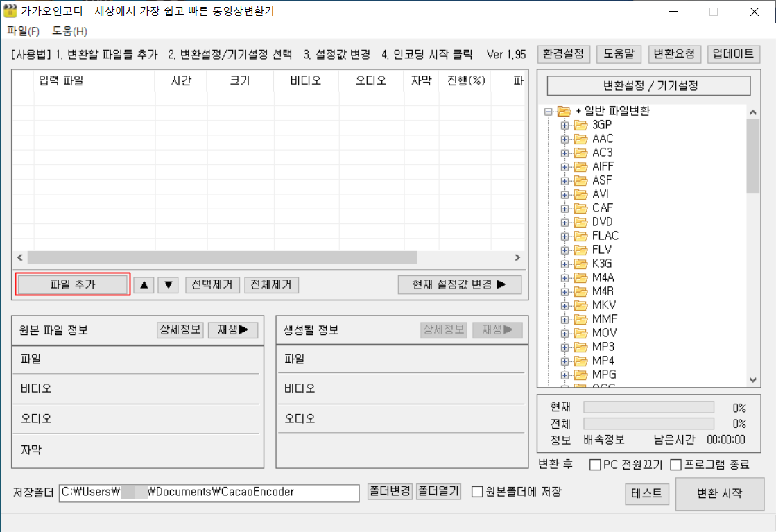This screenshot has width=776, height=532.
Task: Click the 변환요청 button
Action: click(675, 54)
